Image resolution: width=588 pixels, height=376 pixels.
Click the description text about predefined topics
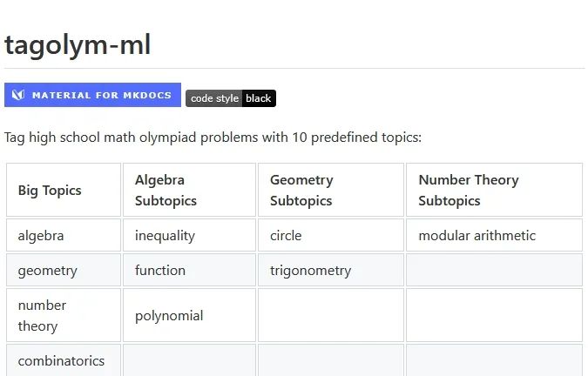click(213, 138)
